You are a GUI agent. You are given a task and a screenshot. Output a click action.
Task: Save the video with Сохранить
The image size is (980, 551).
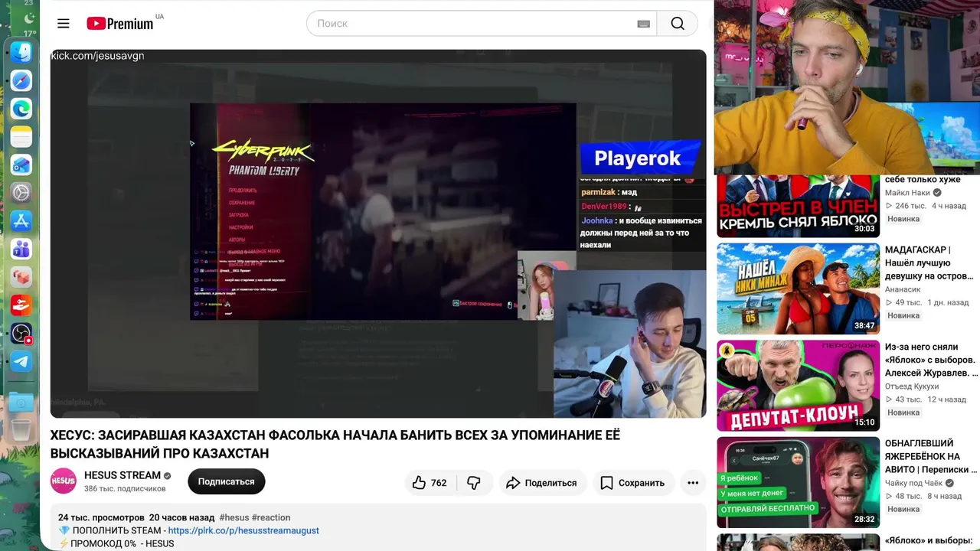tap(632, 483)
